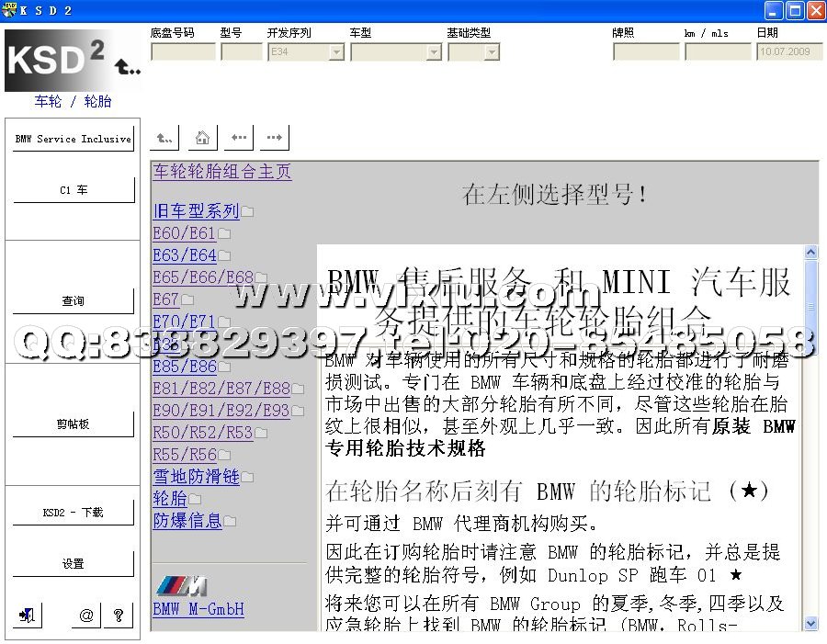827x644 pixels.
Task: Open help with the question mark icon
Action: click(118, 616)
